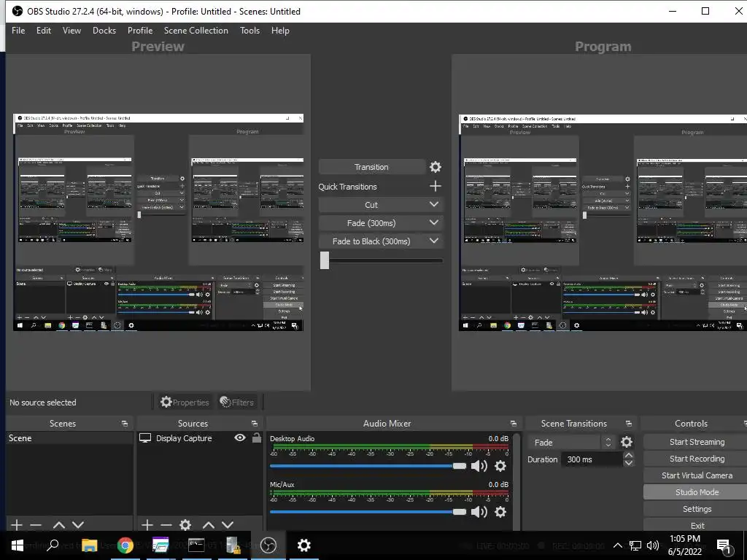Open the Tools menu
Screen dimensions: 747x560
click(x=249, y=31)
